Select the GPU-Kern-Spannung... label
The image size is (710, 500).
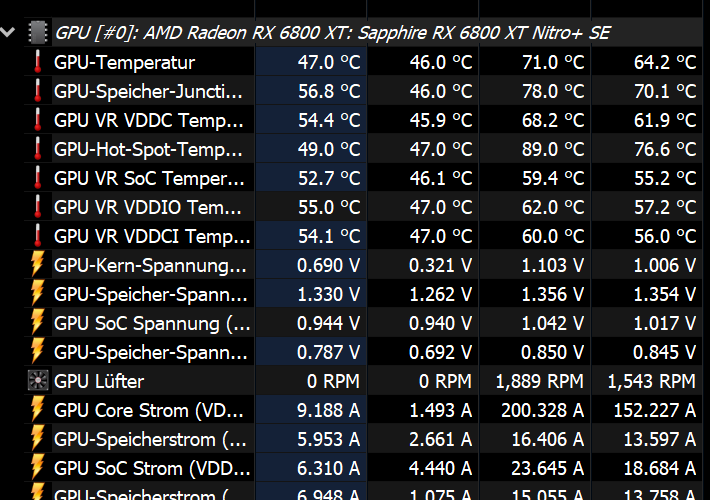pos(150,265)
